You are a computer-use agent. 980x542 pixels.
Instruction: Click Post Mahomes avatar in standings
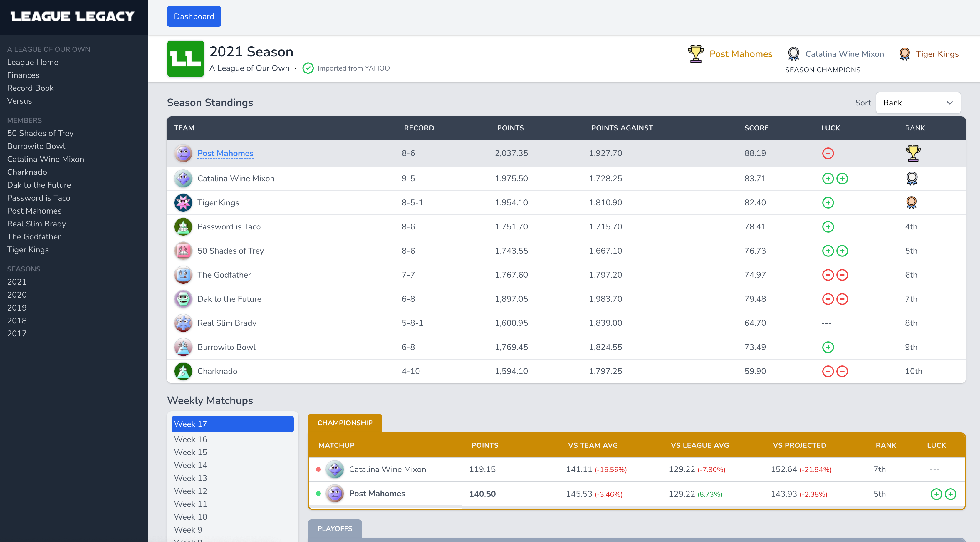tap(183, 153)
